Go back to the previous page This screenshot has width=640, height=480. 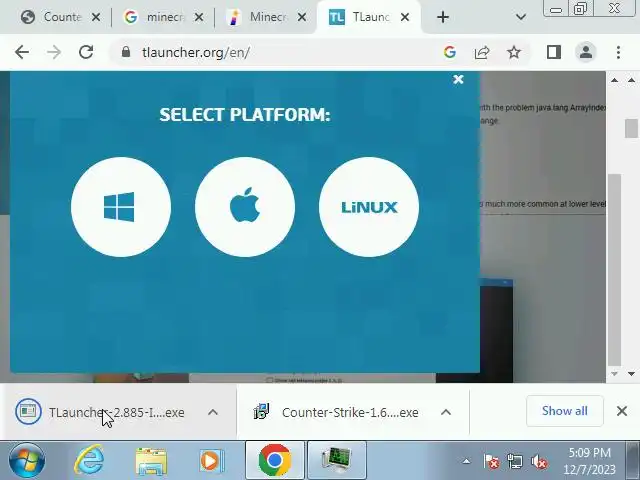click(x=22, y=52)
